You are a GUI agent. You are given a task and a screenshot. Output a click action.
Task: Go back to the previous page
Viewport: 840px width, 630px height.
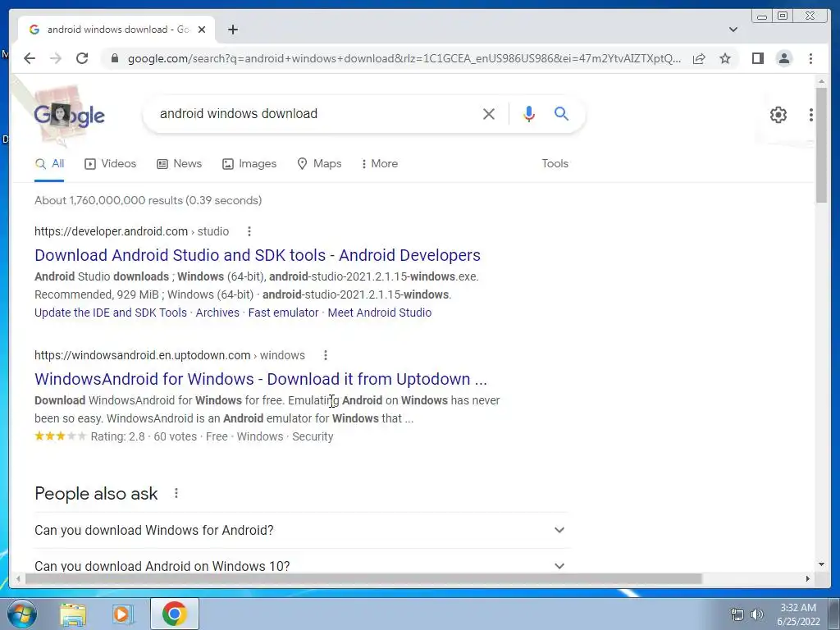[x=30, y=58]
